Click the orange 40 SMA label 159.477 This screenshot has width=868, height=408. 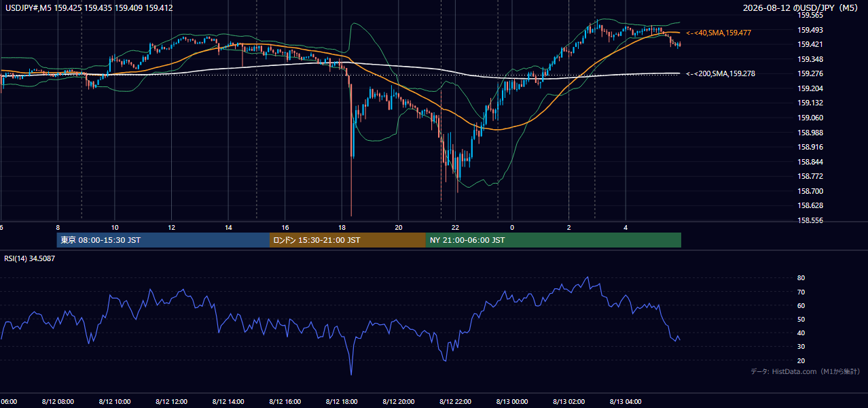pyautogui.click(x=718, y=33)
